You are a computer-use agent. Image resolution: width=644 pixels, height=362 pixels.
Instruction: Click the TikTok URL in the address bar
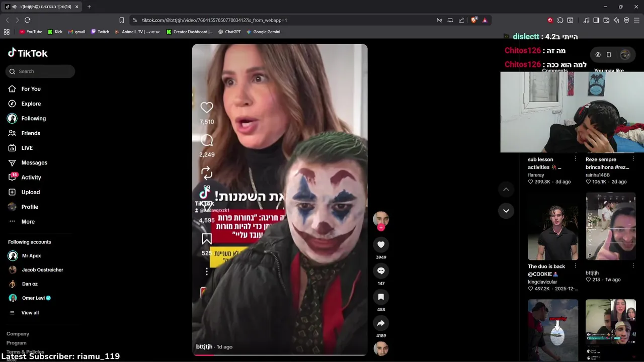tap(214, 20)
